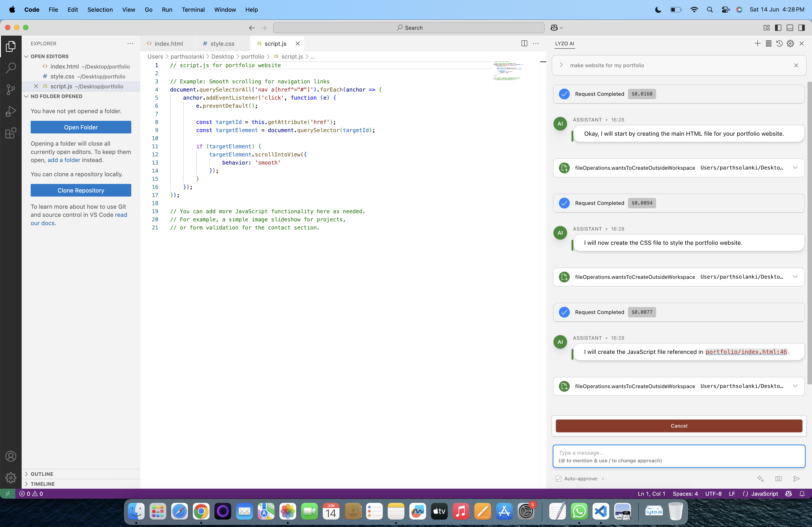Close the script.js editor tab
This screenshot has width=812, height=527.
pyautogui.click(x=298, y=43)
